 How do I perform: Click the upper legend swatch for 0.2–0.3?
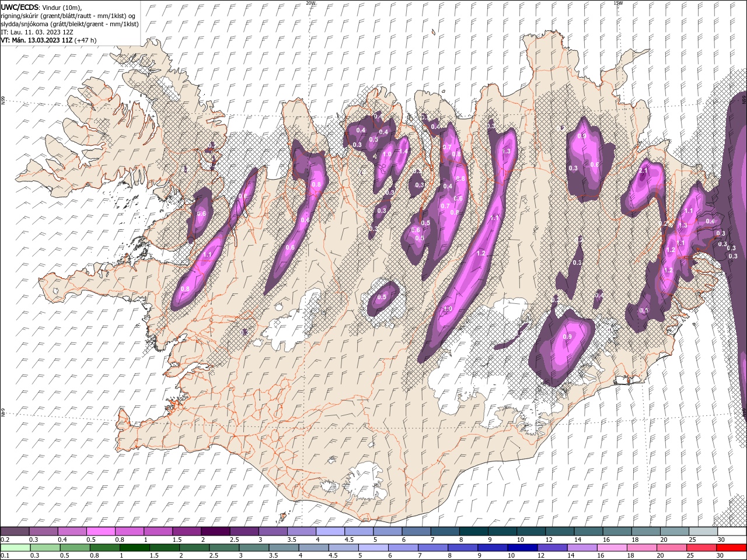point(15,531)
